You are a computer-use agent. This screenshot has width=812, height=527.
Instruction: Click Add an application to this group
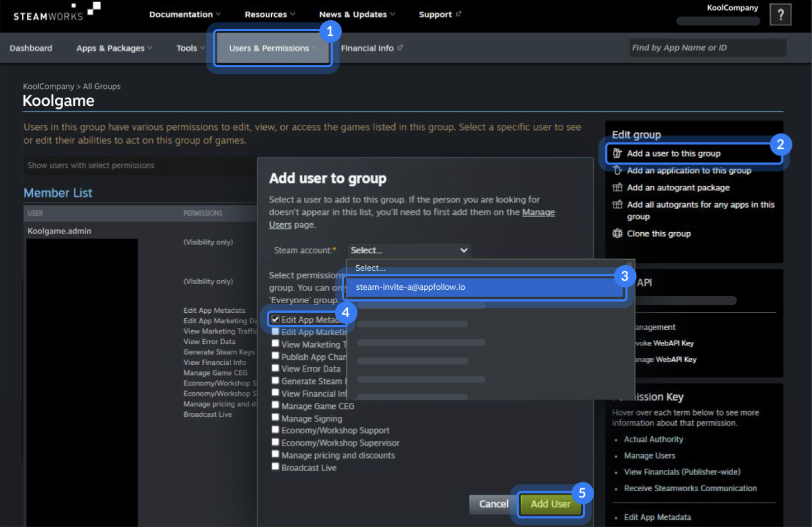[x=689, y=170]
